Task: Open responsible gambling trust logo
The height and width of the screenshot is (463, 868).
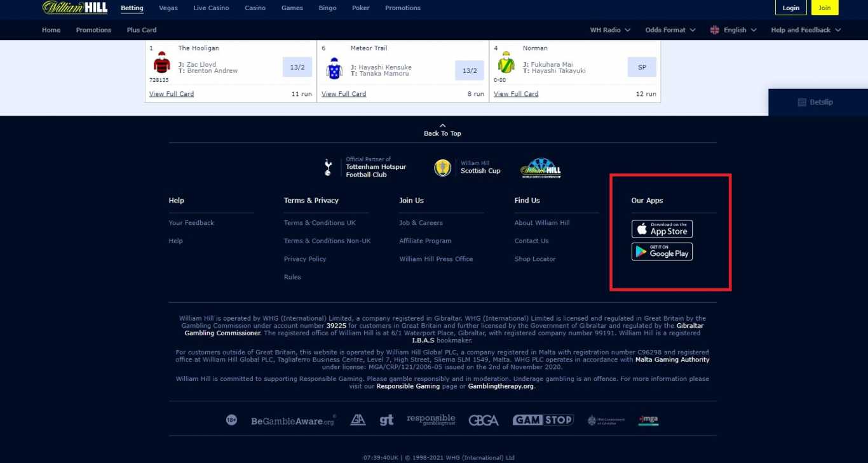Action: [431, 420]
